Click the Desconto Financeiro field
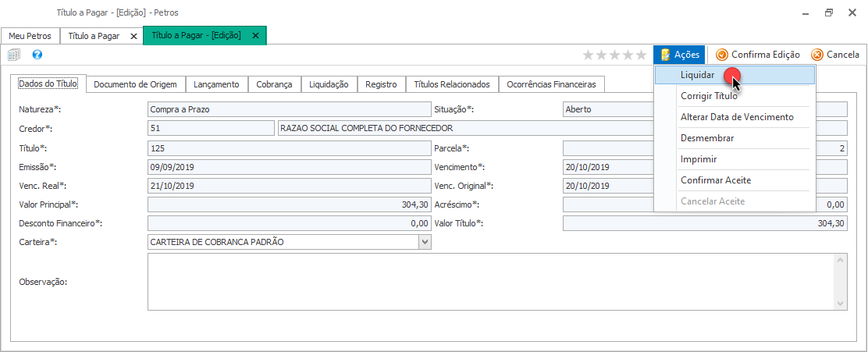The width and height of the screenshot is (868, 352). coord(290,223)
